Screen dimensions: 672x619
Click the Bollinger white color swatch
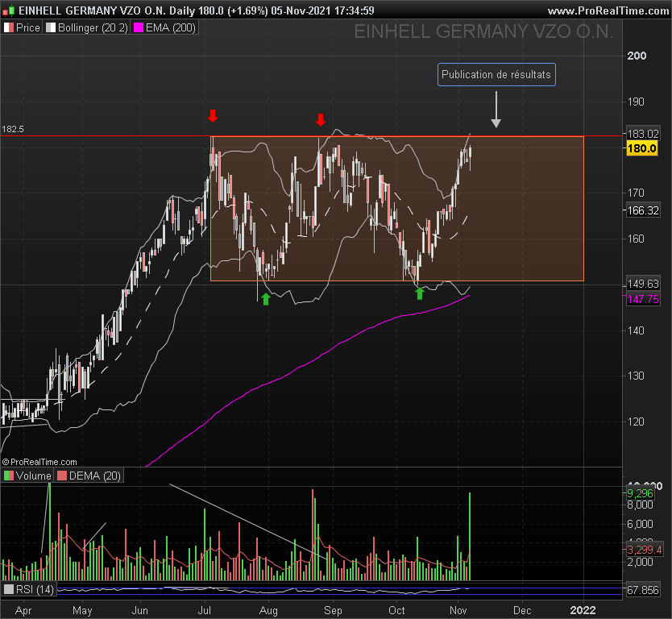pos(51,28)
